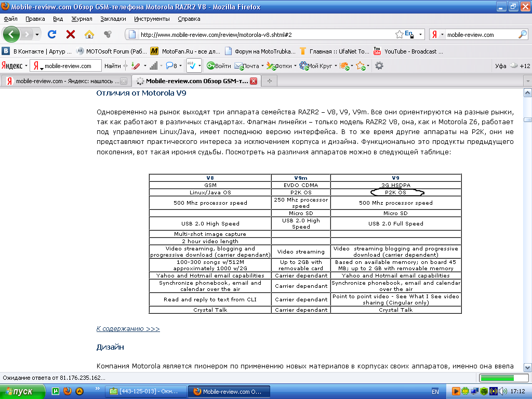Expand the Мой Круг dropdown arrow
The width and height of the screenshot is (532, 399).
(x=336, y=66)
